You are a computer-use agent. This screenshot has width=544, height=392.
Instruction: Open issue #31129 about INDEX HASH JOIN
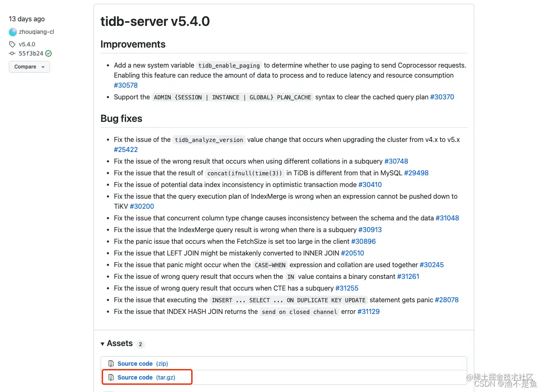(368, 311)
